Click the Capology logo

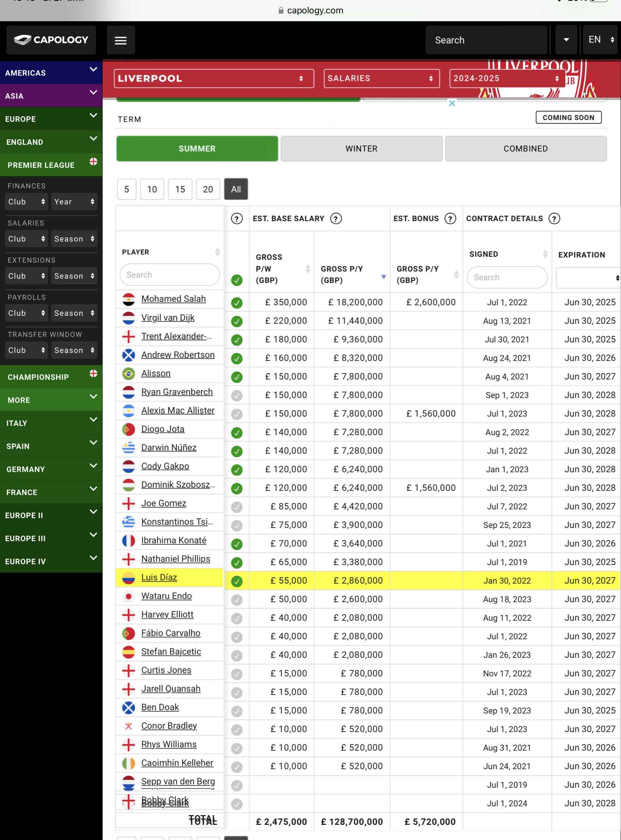pos(51,40)
